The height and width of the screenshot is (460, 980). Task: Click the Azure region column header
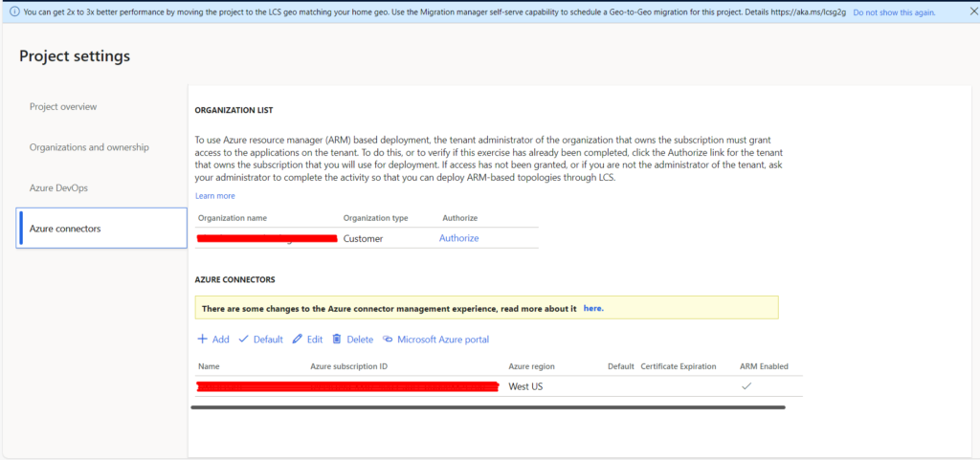pos(531,366)
